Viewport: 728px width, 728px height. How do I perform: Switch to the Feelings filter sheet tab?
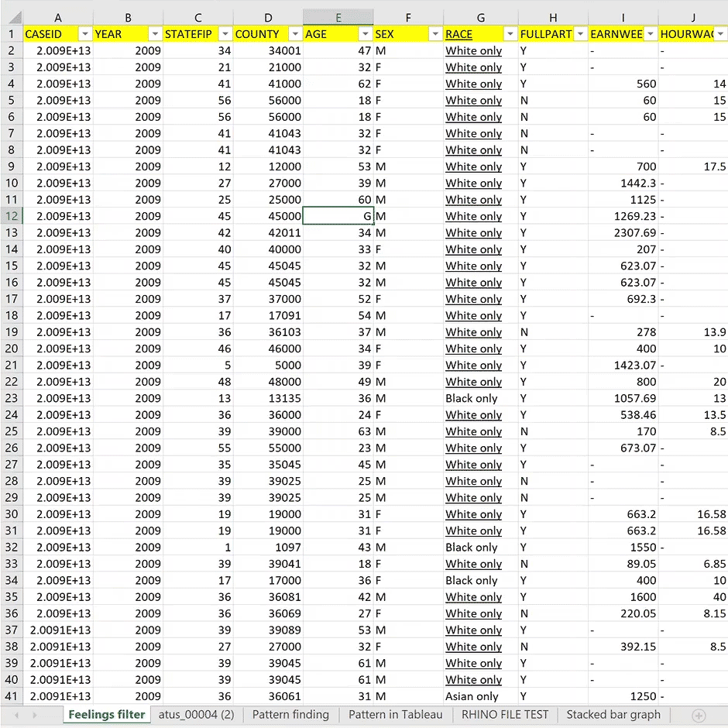pyautogui.click(x=107, y=715)
